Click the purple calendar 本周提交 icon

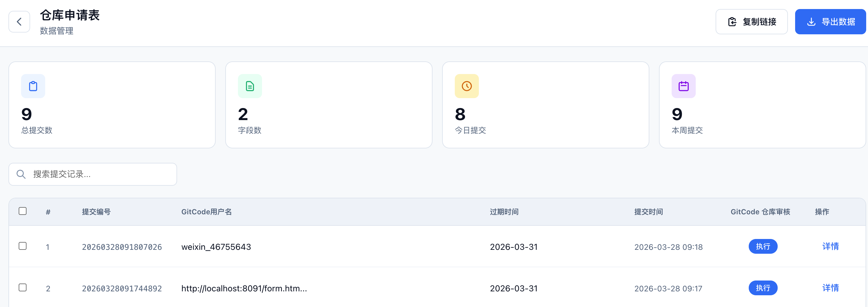pyautogui.click(x=683, y=86)
